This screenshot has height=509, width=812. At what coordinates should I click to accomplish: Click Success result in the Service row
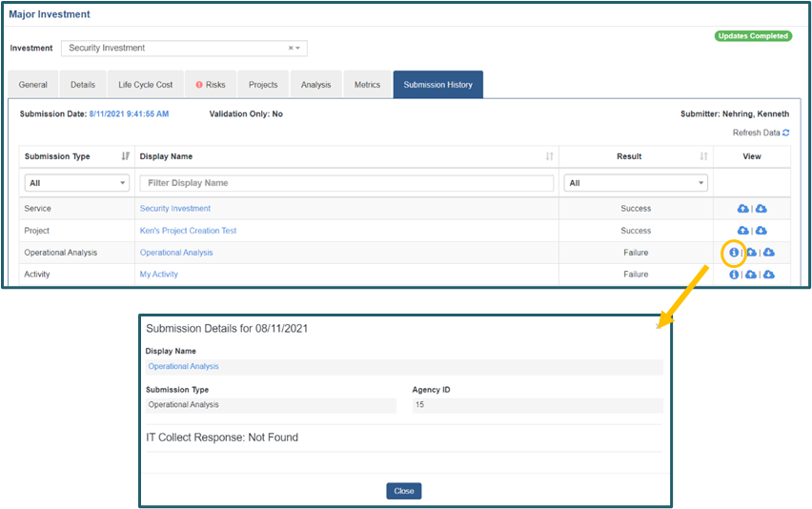coord(636,208)
